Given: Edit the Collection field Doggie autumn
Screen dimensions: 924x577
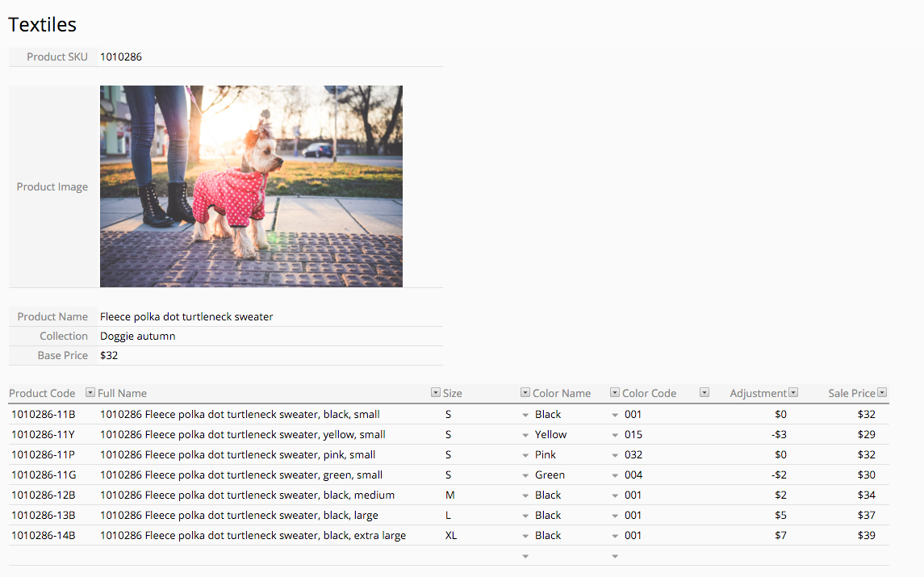Looking at the screenshot, I should [270, 336].
